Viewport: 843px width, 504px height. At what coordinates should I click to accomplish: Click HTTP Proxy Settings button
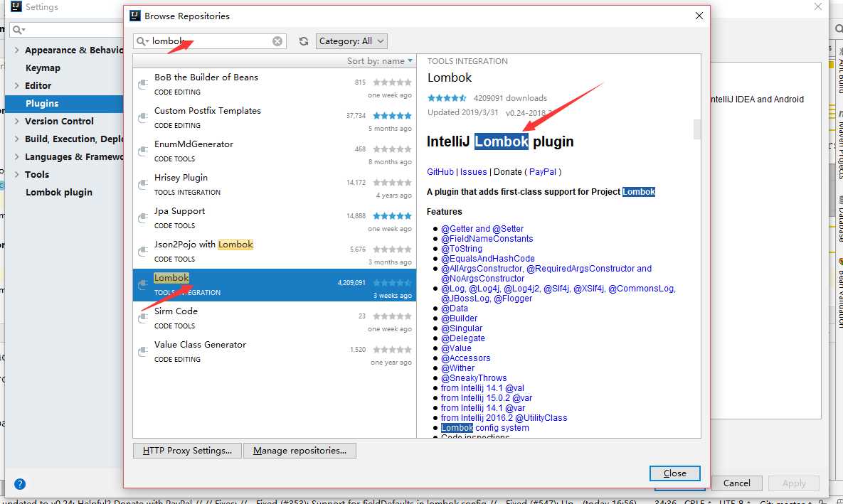pyautogui.click(x=187, y=451)
